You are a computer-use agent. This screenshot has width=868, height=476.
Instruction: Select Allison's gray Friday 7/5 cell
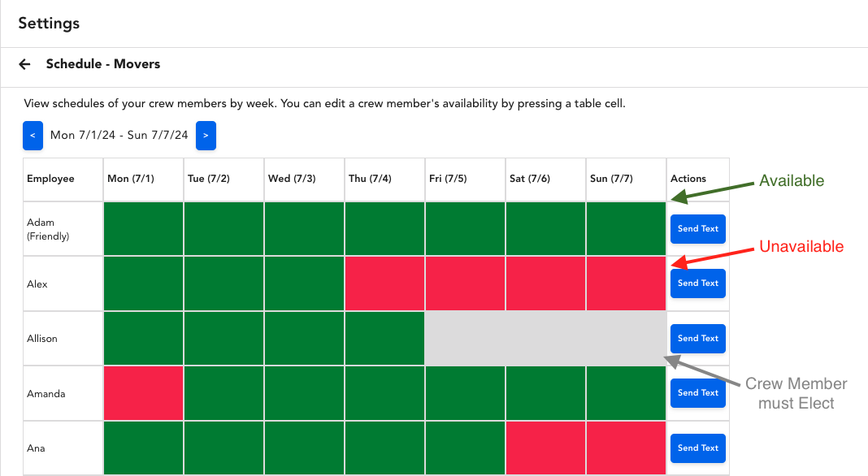[x=465, y=338]
